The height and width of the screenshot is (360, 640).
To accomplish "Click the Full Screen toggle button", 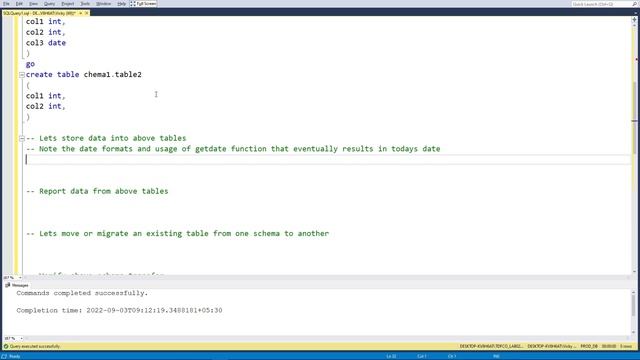I will click(144, 4).
